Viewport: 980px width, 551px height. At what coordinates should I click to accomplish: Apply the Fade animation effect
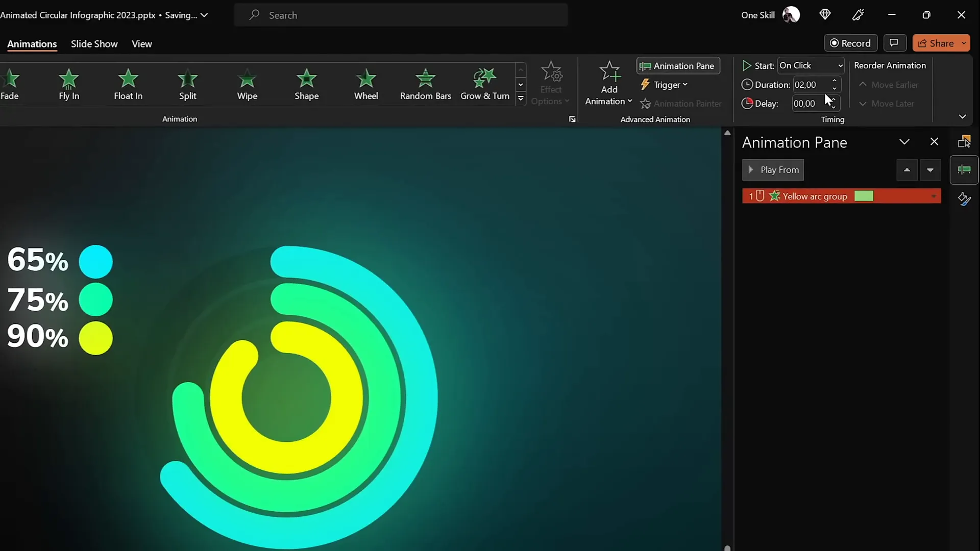point(9,85)
